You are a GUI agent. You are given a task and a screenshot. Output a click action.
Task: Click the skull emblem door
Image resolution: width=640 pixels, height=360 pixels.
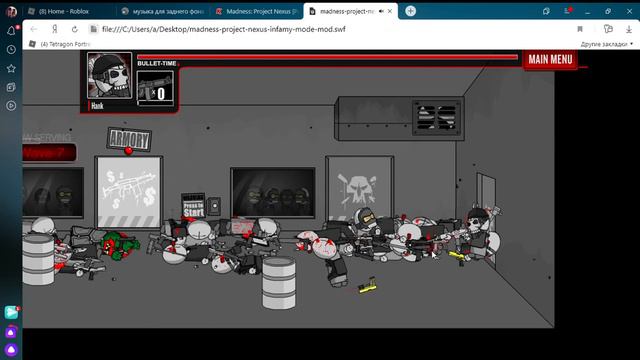click(359, 189)
